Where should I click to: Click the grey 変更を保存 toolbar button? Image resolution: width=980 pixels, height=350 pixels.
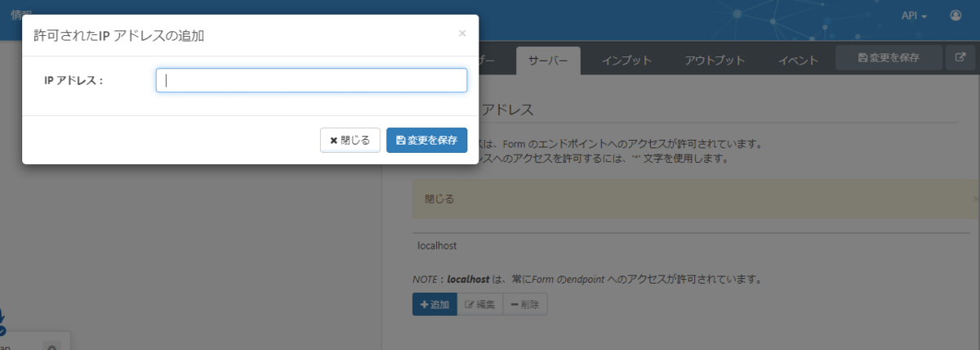889,57
